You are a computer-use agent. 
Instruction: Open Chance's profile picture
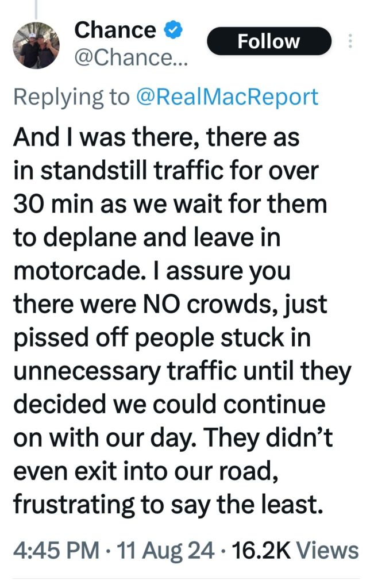[36, 47]
